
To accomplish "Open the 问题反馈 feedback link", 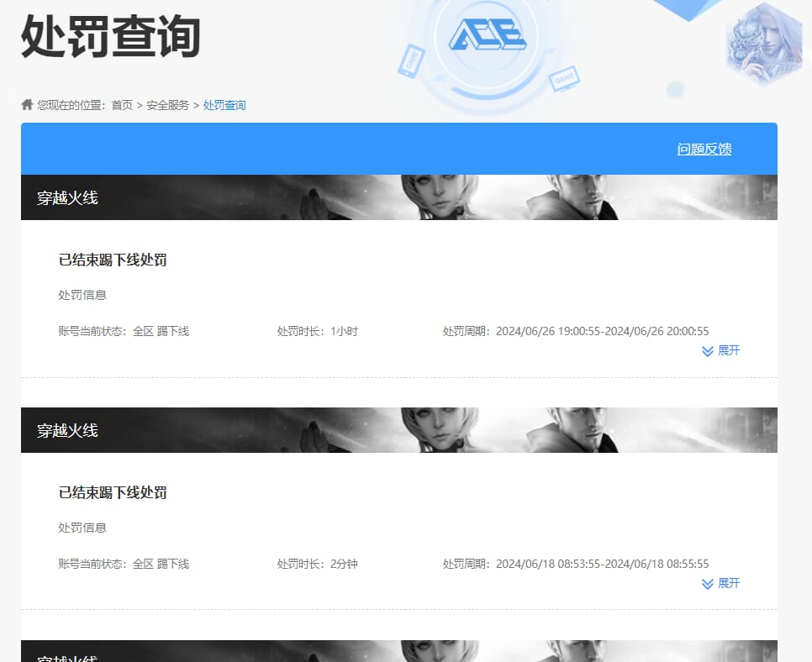I will (x=704, y=149).
